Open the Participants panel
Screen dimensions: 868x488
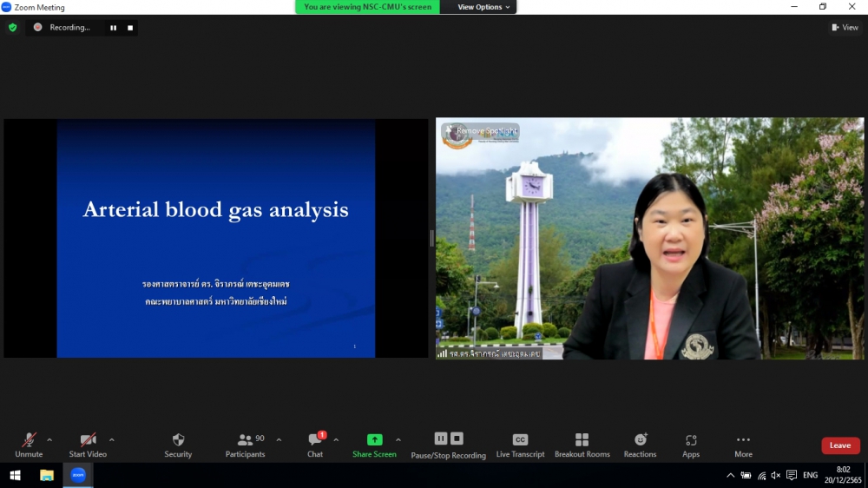coord(245,445)
